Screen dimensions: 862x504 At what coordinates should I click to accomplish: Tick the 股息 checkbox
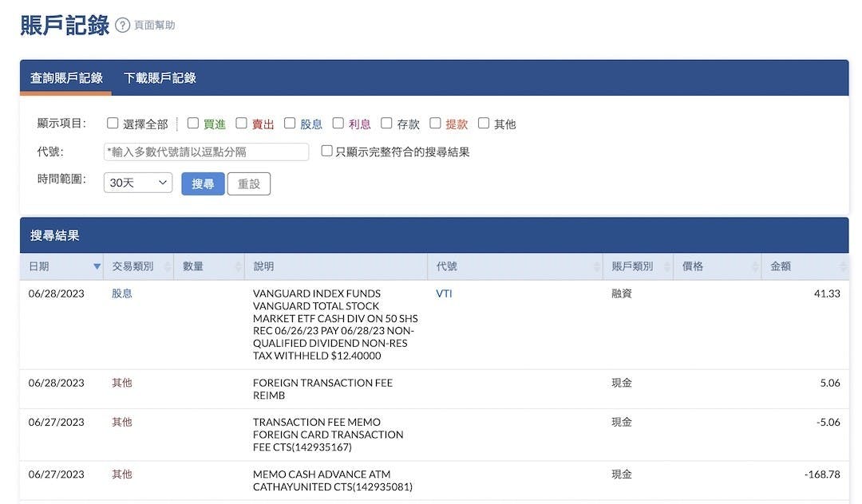click(x=290, y=123)
